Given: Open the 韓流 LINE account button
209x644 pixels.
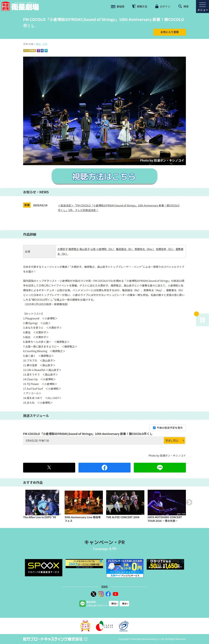Looking at the screenshot, I should [114, 603].
